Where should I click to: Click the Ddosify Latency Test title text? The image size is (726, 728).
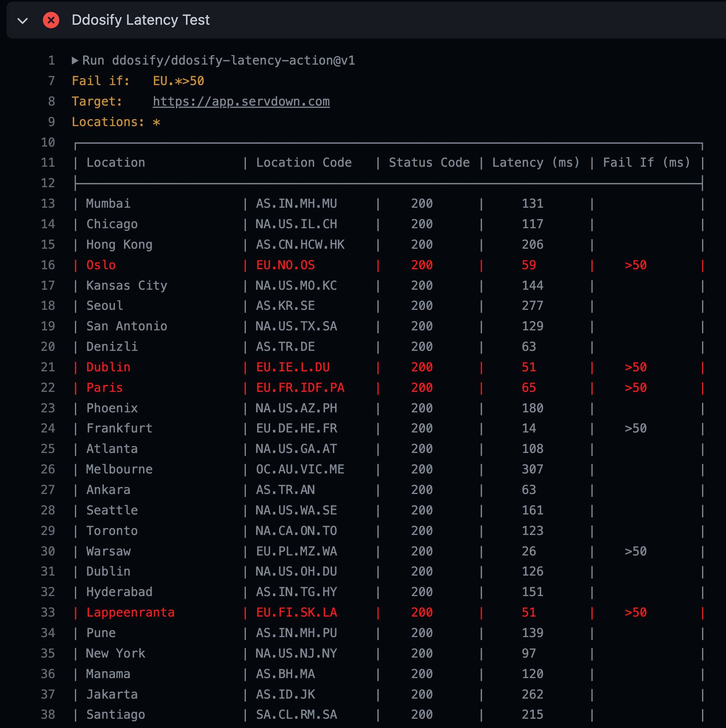coord(140,20)
